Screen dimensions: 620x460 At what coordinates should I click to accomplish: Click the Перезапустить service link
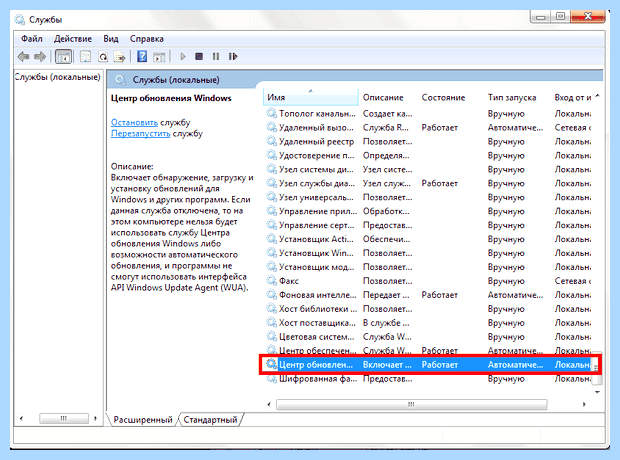pyautogui.click(x=140, y=134)
